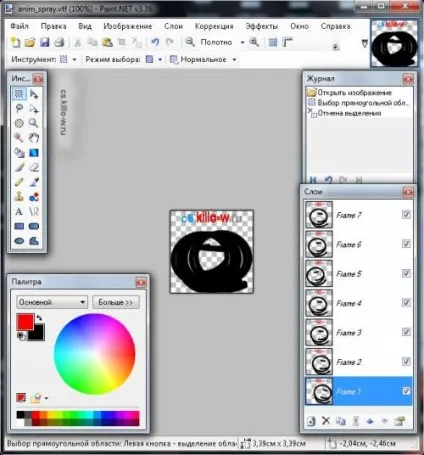Select the Gradient tool
The height and width of the screenshot is (455, 424).
click(x=34, y=153)
